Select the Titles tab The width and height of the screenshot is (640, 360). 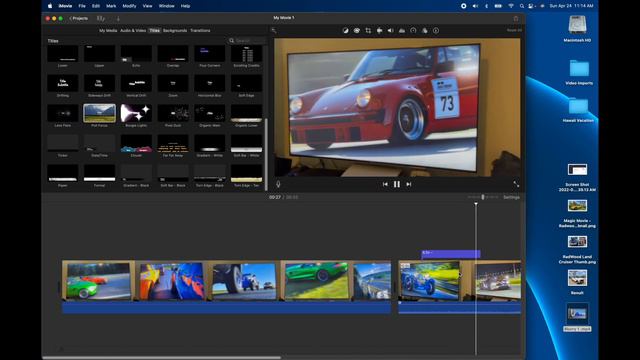click(154, 31)
